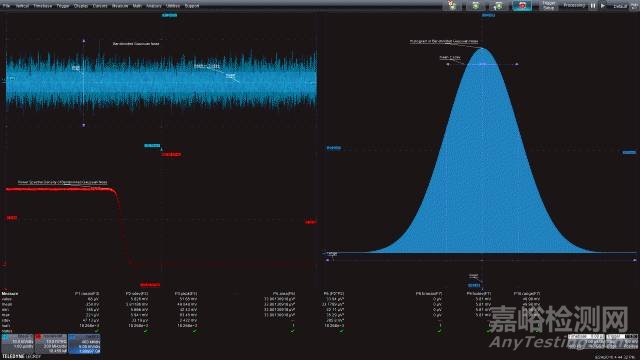Click the Measure table label
This screenshot has width=640, height=360.
coord(10,293)
